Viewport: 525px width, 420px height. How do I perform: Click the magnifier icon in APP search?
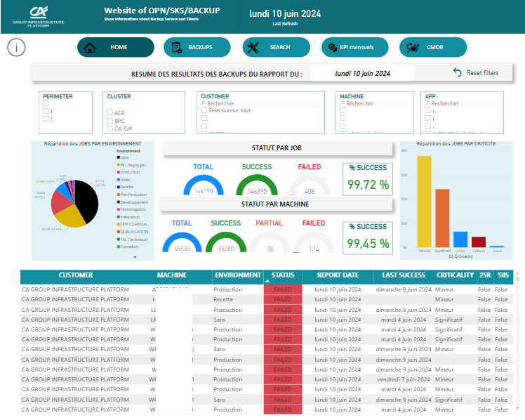[x=427, y=103]
